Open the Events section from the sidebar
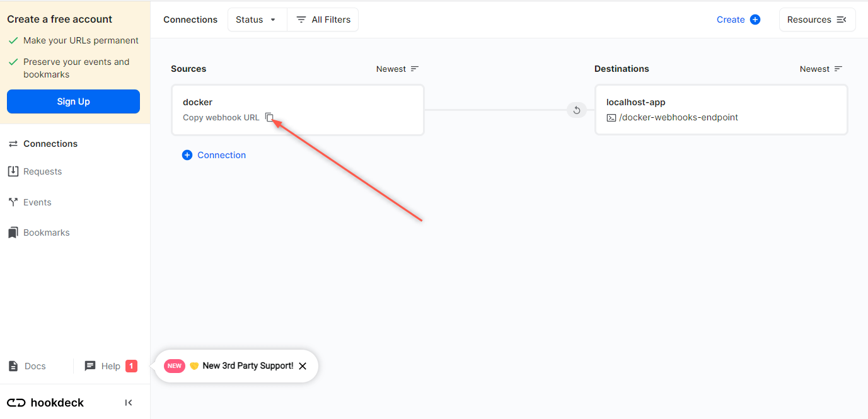 tap(13, 202)
